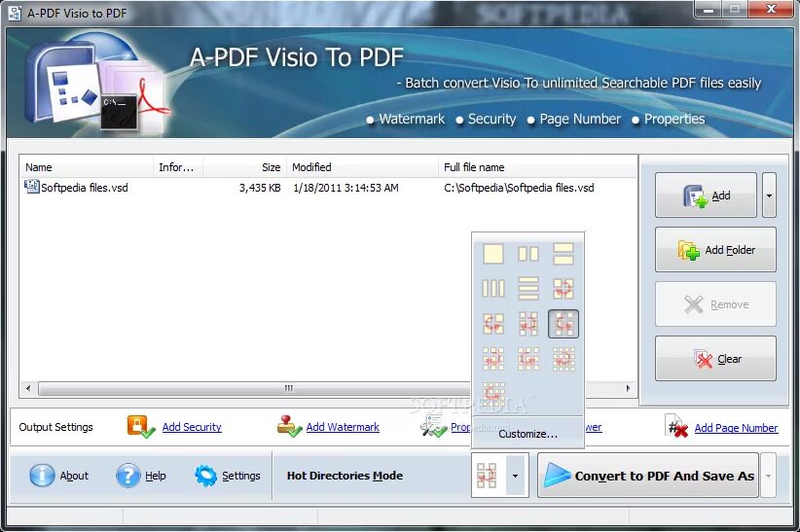Screen dimensions: 800x532
Task: Pick the three-columns page layout icon
Action: click(493, 289)
